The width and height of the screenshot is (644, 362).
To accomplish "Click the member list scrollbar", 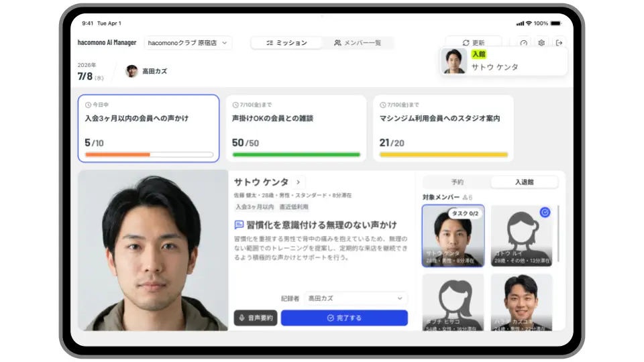I will point(558,235).
